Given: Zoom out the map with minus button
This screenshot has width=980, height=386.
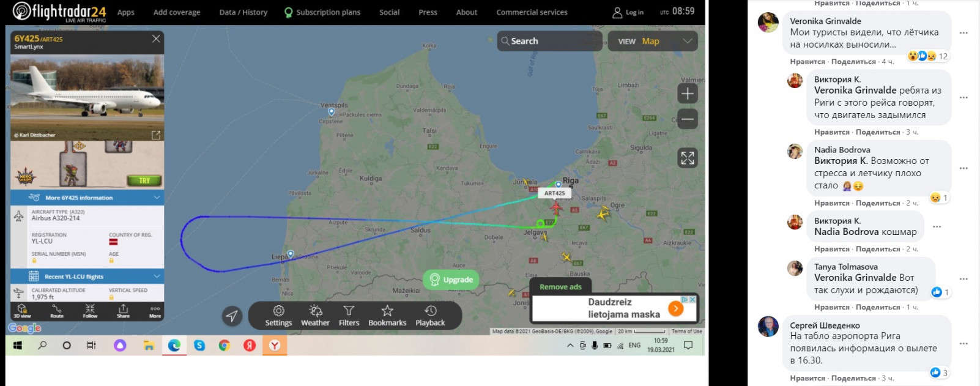Looking at the screenshot, I should click(x=688, y=119).
